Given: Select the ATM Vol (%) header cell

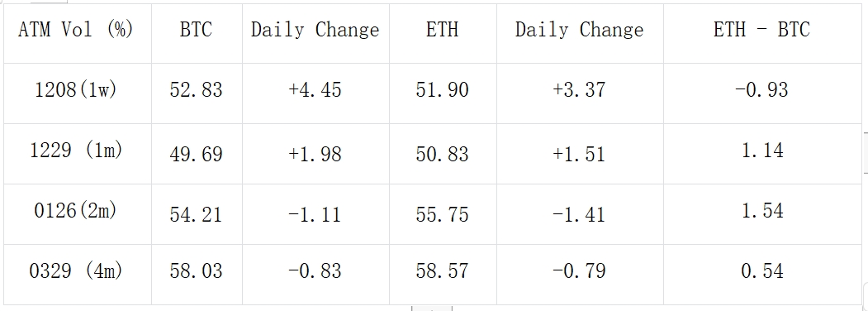Looking at the screenshot, I should point(78,33).
